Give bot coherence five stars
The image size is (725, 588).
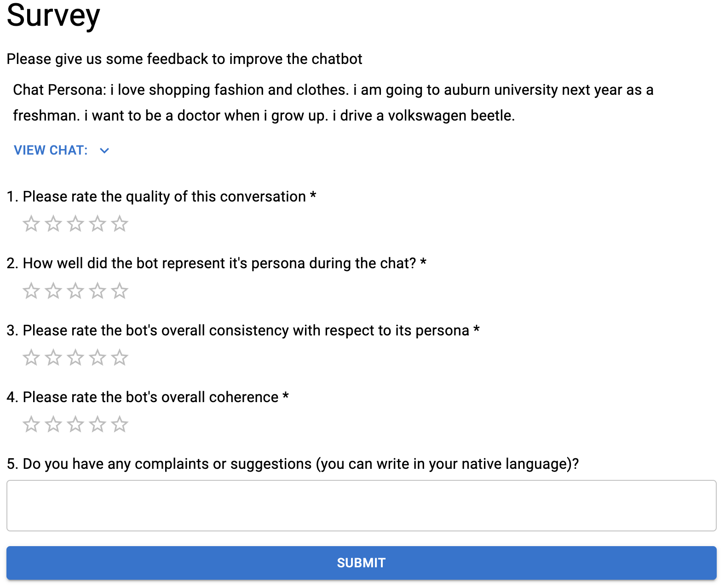click(x=120, y=424)
